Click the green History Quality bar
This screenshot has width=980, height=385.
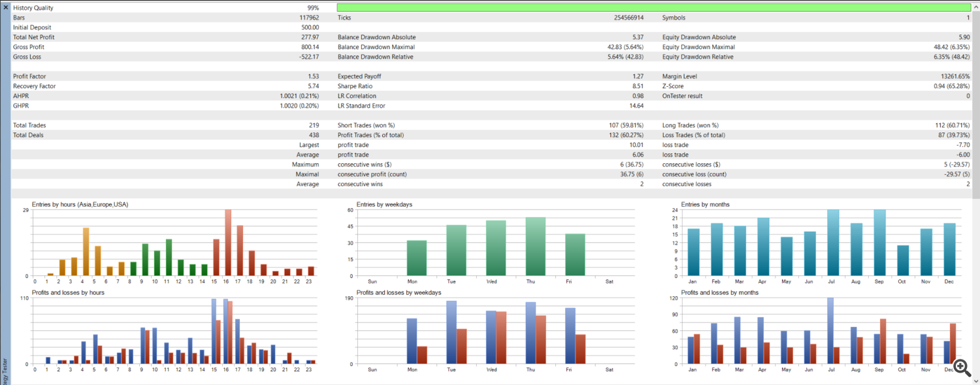[653, 8]
